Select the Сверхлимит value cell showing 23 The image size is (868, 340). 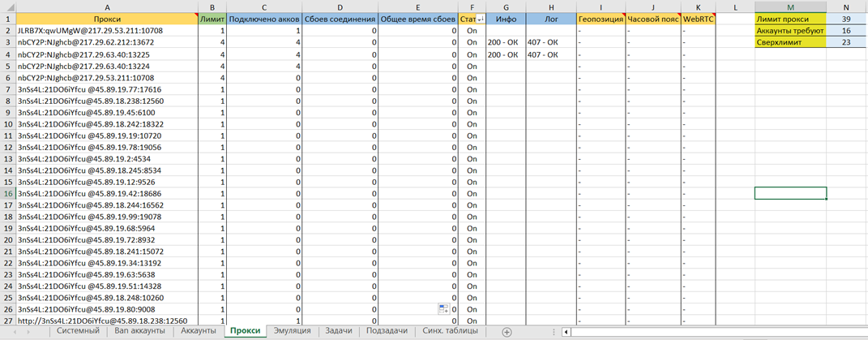tap(846, 42)
